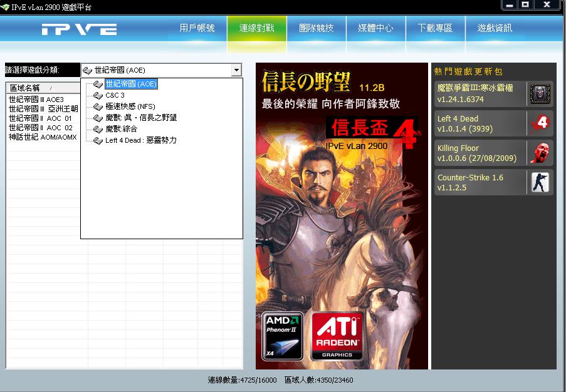Click the ATI Radeon Graphics logo

[337, 336]
